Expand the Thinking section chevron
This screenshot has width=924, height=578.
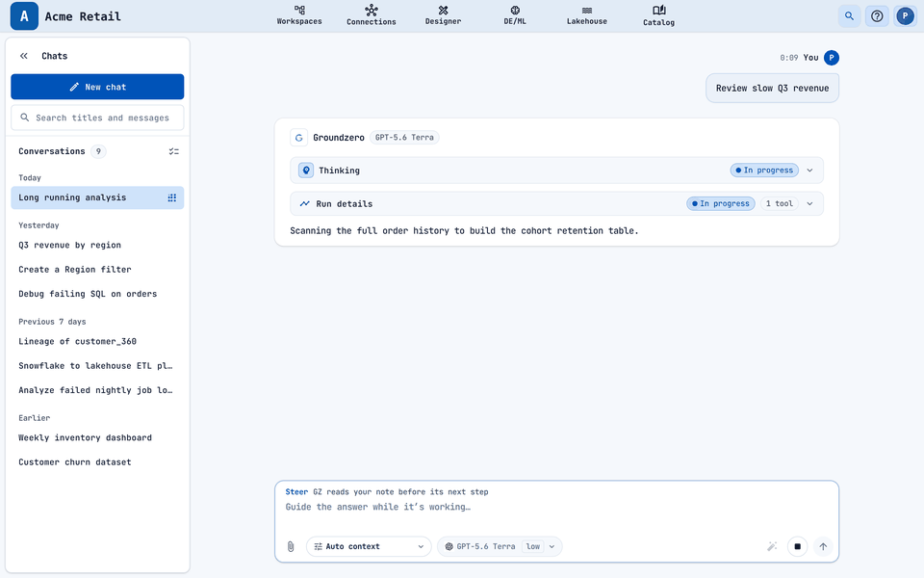[809, 171]
